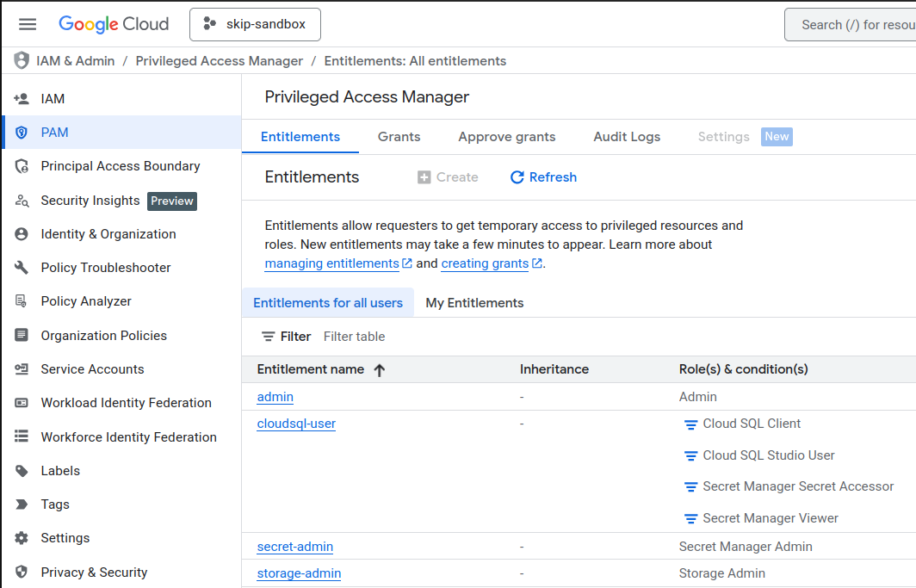Screen dimensions: 916x588
Task: Switch to My Entitlements
Action: click(x=474, y=302)
